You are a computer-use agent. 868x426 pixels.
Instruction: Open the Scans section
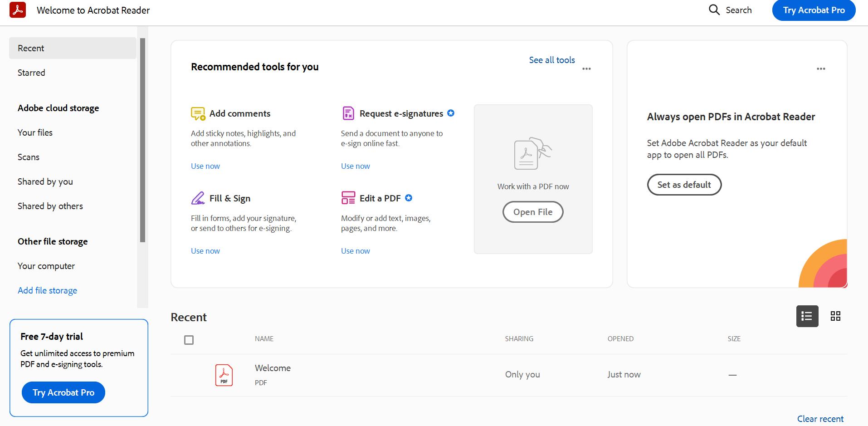29,157
